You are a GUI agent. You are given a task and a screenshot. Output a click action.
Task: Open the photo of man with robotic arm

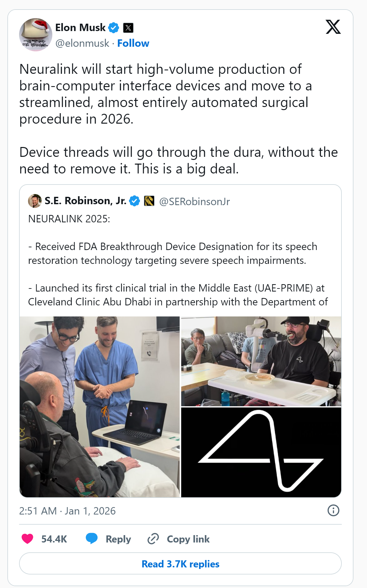coord(261,361)
